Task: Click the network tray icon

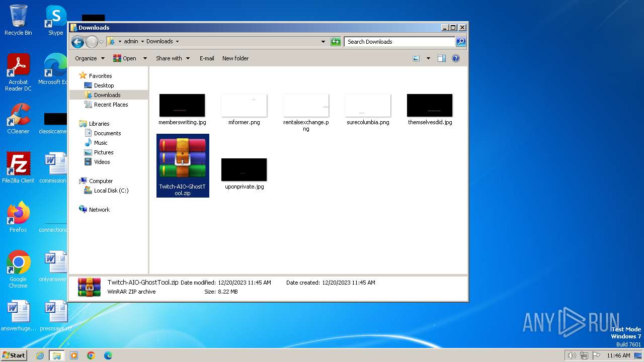Action: tap(584, 355)
